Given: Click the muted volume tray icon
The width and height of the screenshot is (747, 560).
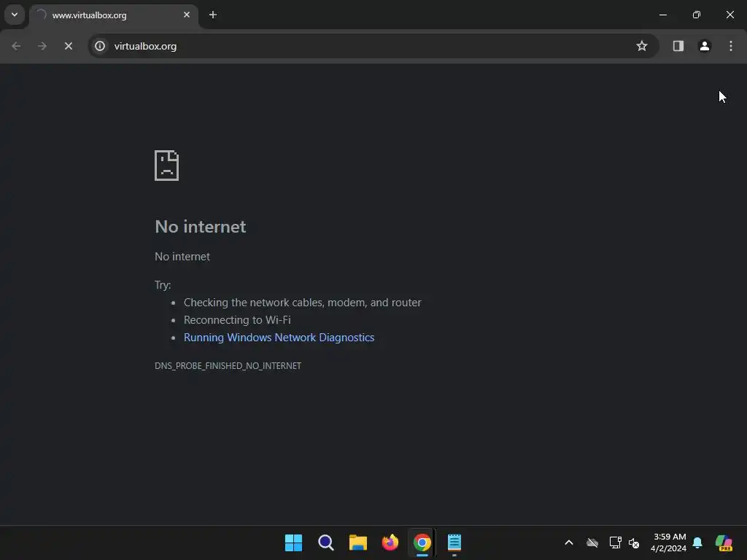Looking at the screenshot, I should pyautogui.click(x=634, y=542).
